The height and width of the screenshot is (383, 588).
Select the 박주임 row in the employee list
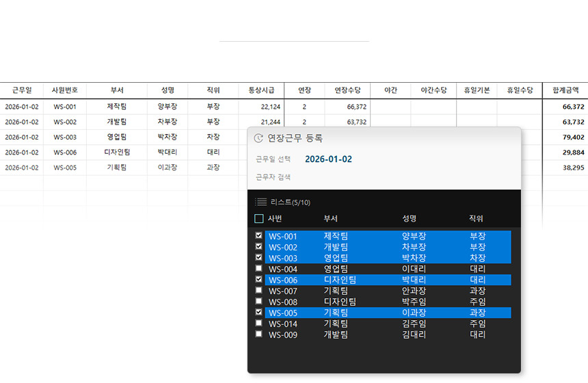414,302
